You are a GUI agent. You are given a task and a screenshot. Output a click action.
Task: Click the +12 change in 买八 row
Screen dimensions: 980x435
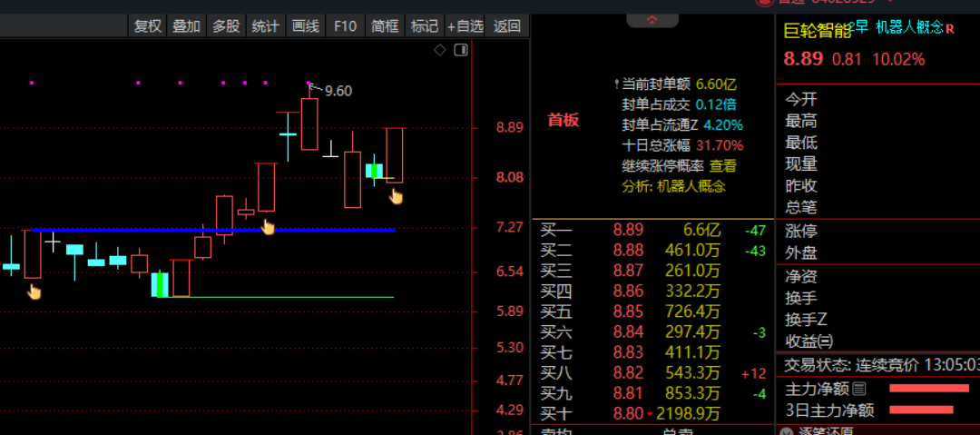pos(754,373)
